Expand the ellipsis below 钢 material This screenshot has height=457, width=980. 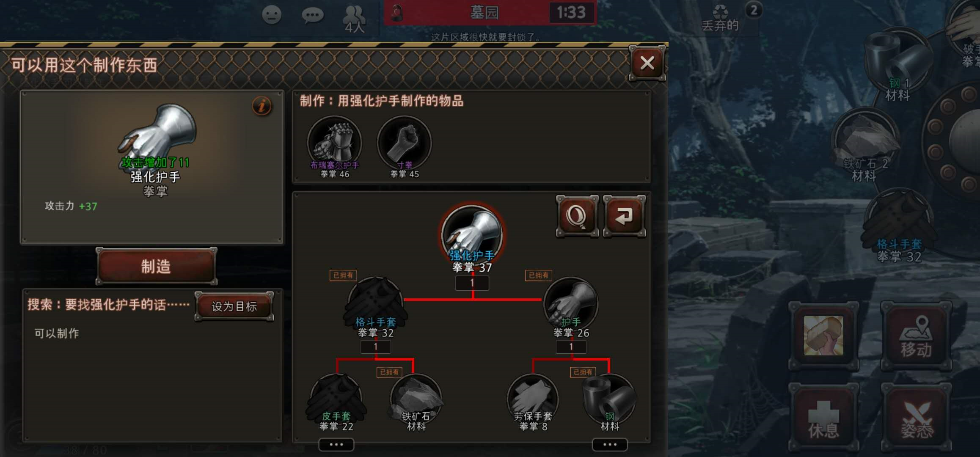pos(610,444)
